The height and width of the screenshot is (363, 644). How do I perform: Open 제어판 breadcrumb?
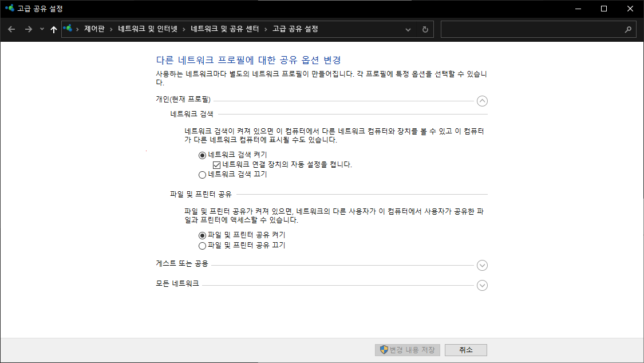94,29
